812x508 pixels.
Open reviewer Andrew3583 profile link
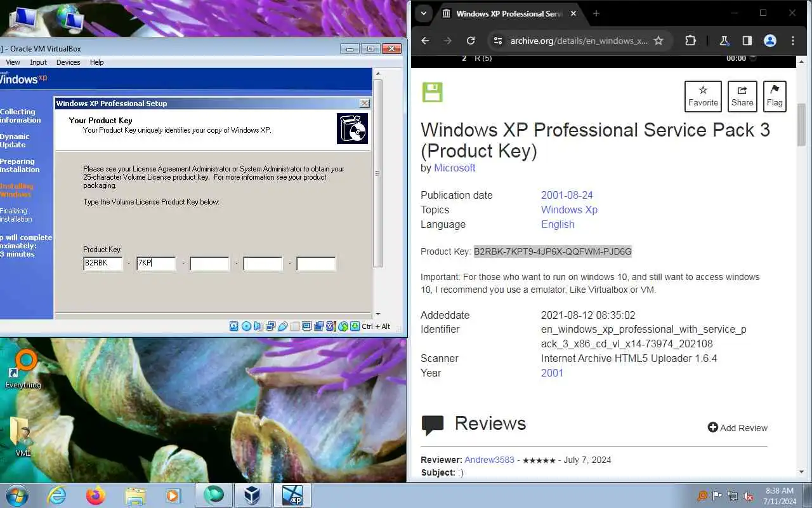(x=489, y=460)
